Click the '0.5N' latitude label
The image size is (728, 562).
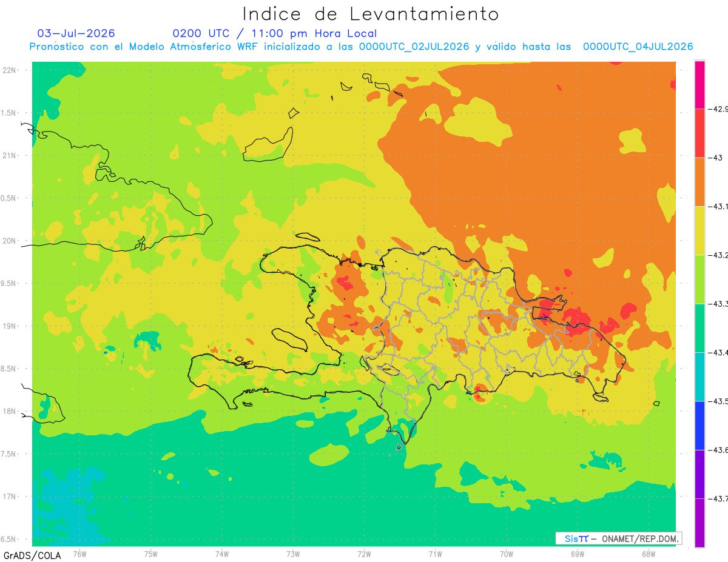9,198
